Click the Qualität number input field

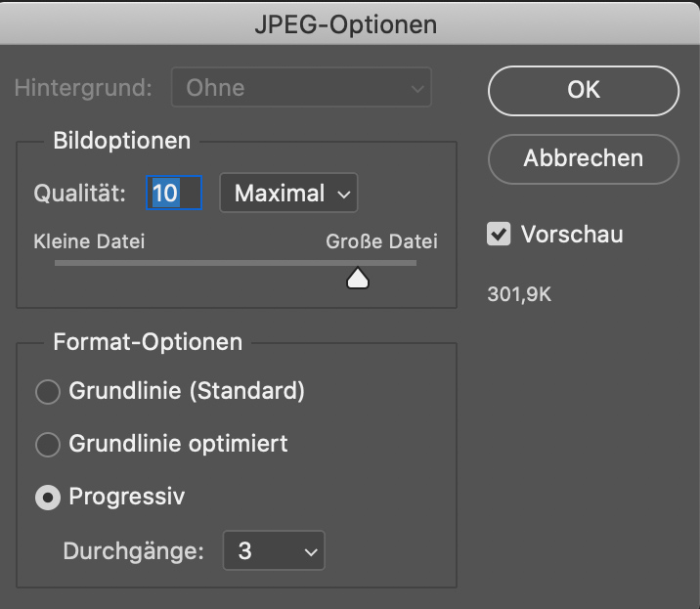point(174,194)
